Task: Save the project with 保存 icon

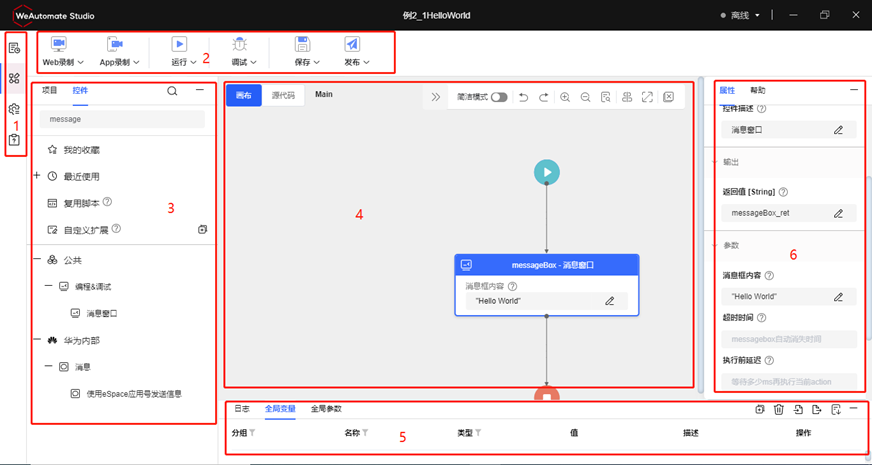Action: tap(303, 44)
